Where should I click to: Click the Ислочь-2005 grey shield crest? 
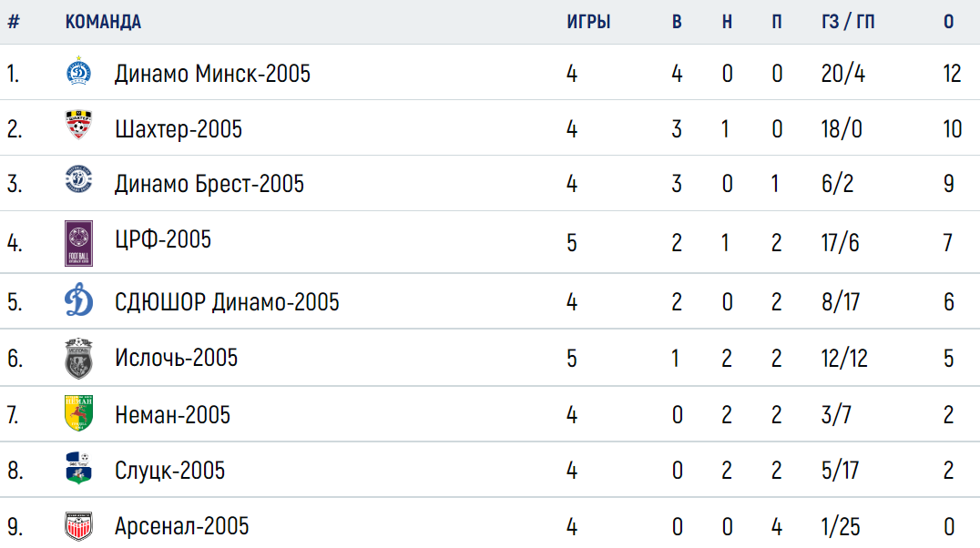(78, 359)
